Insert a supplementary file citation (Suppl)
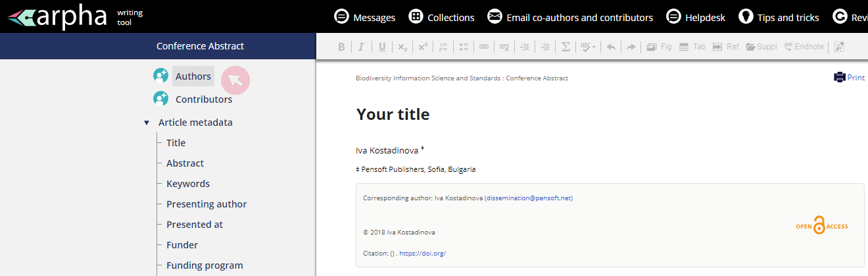Image resolution: width=868 pixels, height=276 pixels. pyautogui.click(x=762, y=47)
